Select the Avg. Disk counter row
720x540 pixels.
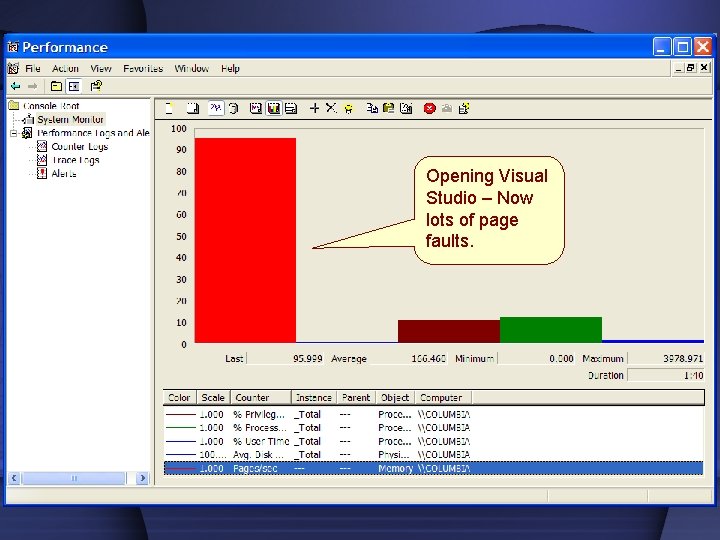433,455
